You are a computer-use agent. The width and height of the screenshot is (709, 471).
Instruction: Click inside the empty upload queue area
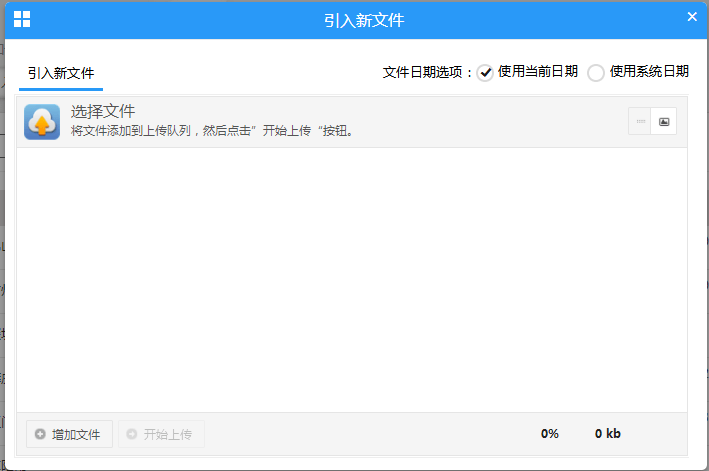tap(352, 280)
